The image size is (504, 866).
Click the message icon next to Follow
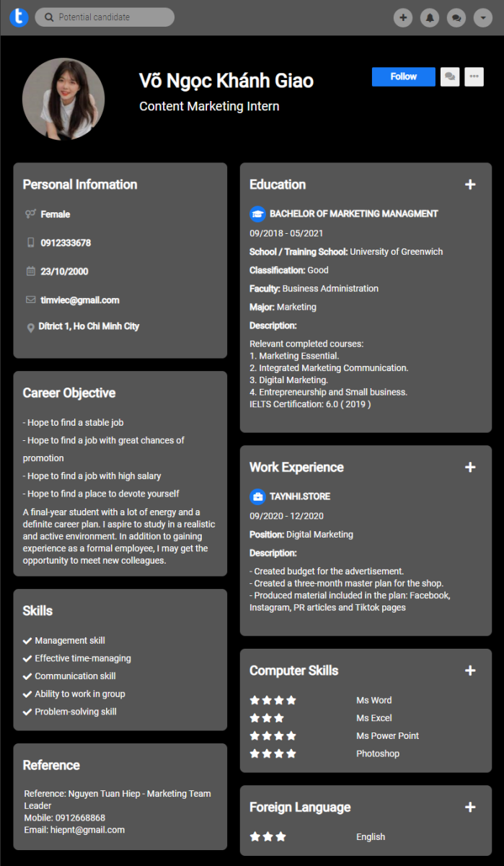point(450,76)
